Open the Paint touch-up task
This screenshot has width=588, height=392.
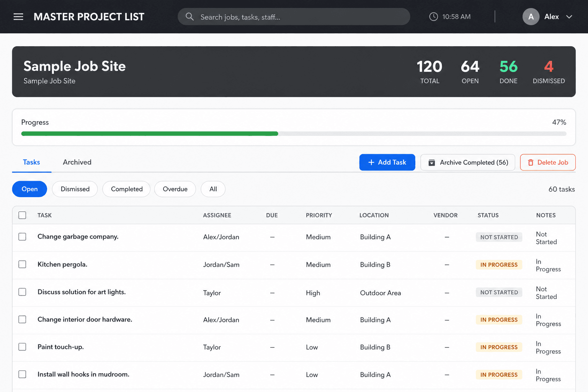[x=60, y=347]
